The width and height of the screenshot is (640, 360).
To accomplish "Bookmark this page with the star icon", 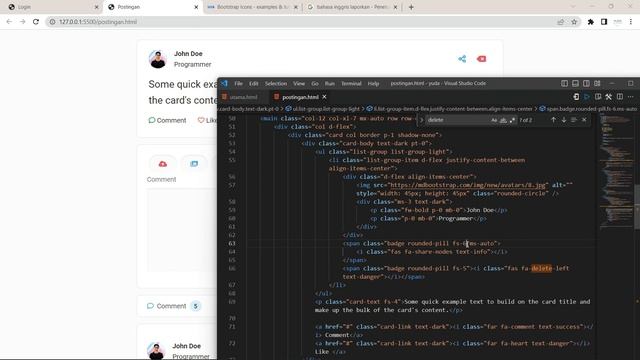I will point(574,22).
